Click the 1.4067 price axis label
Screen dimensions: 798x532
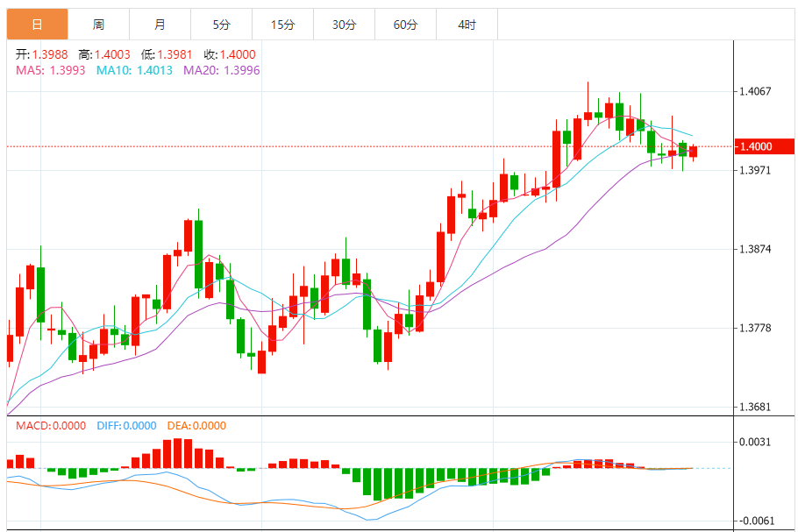click(755, 91)
